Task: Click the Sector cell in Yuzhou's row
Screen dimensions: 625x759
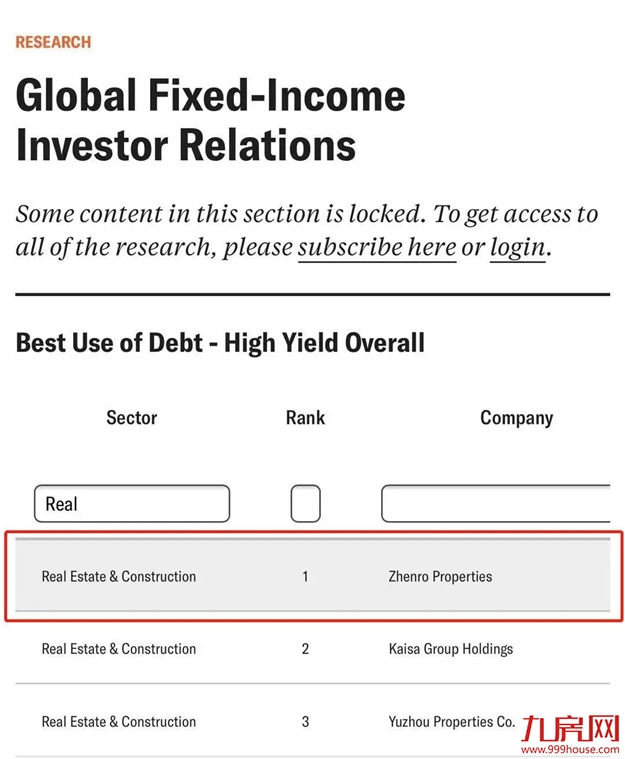Action: 119,721
